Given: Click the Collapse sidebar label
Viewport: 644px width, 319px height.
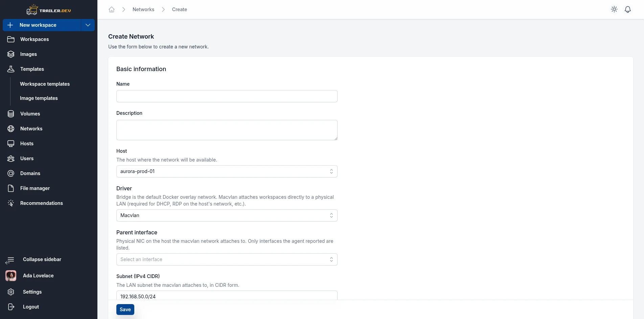Looking at the screenshot, I should (x=42, y=259).
